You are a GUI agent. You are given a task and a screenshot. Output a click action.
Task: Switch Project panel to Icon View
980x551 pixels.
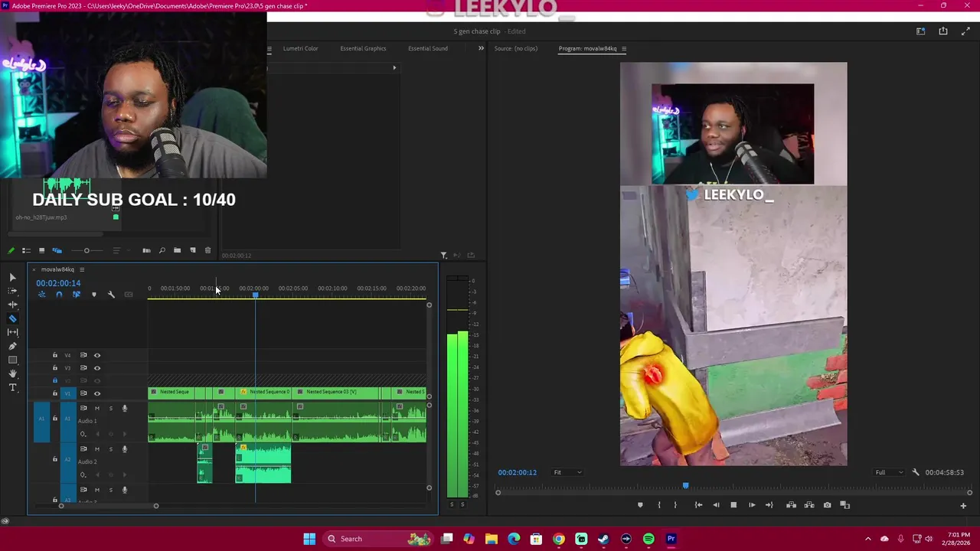pos(41,250)
